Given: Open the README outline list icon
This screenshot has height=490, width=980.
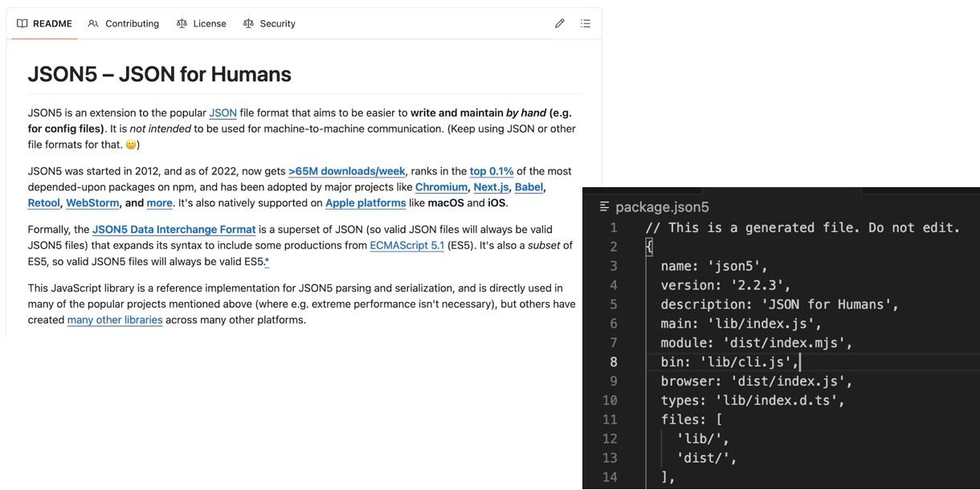Looking at the screenshot, I should 586,23.
